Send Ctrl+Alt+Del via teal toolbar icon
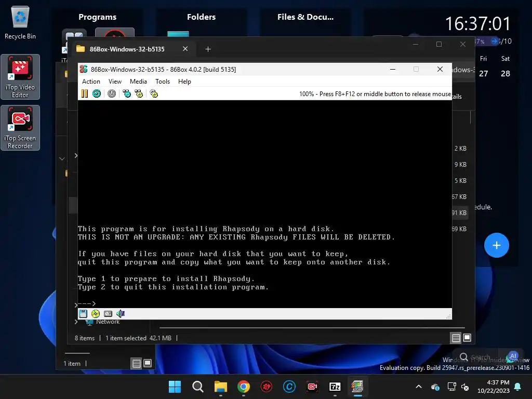The height and width of the screenshot is (399, 532). pyautogui.click(x=127, y=94)
